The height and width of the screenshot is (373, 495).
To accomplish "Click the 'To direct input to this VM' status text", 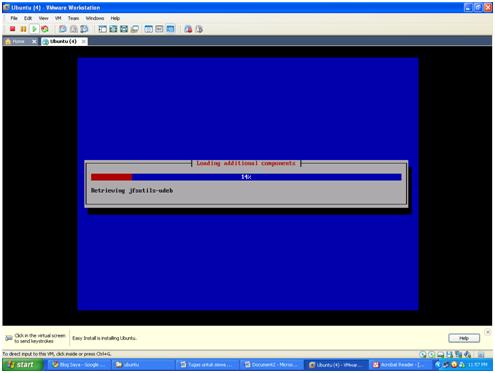I will [x=57, y=354].
